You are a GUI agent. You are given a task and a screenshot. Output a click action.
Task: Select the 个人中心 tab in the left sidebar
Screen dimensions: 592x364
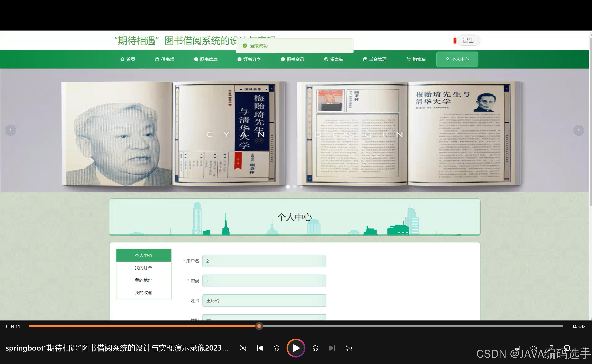(x=144, y=255)
